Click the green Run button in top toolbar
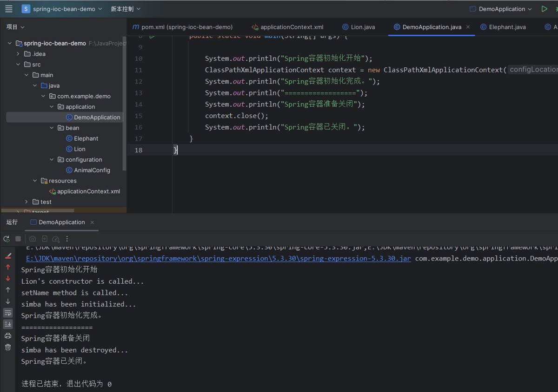Image resolution: width=558 pixels, height=392 pixels. pos(544,9)
